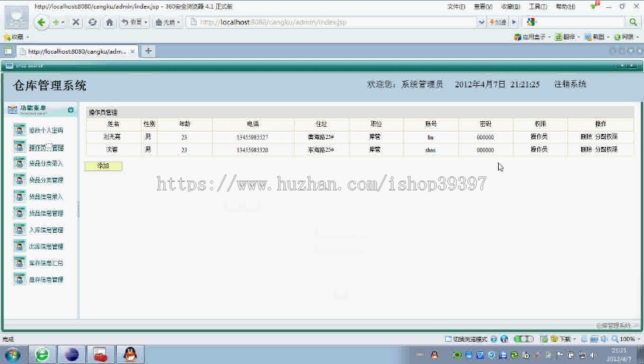Open the 货品分类录入 menu item
Viewport: 644px width, 364px height.
[x=46, y=163]
